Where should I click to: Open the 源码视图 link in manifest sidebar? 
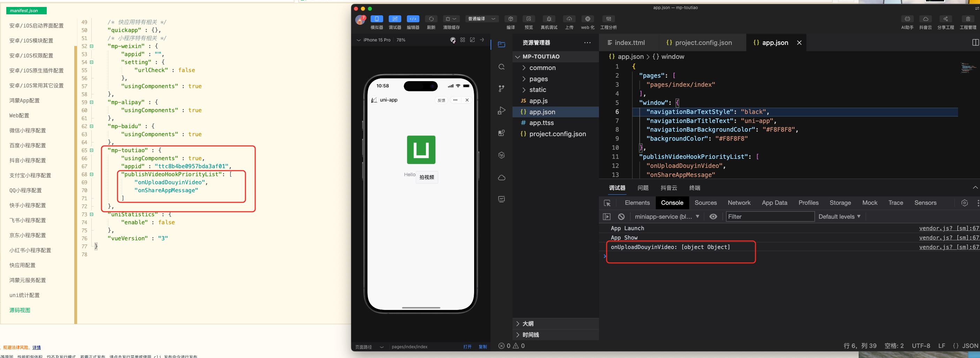point(20,310)
